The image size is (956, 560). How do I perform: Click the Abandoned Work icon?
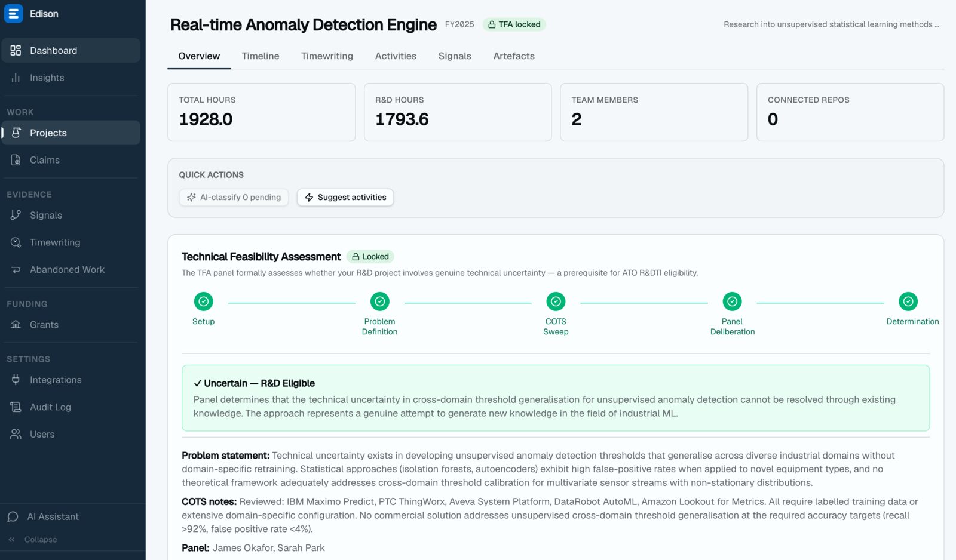click(16, 270)
